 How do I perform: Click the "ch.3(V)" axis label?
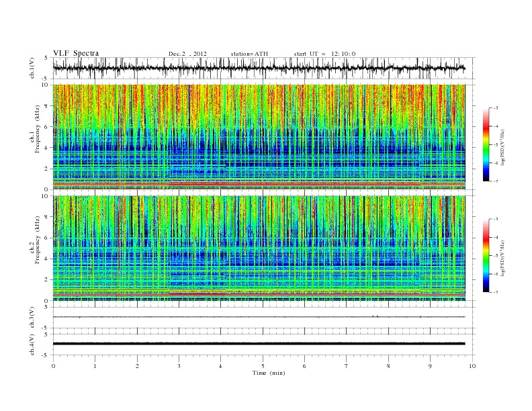tap(32, 318)
